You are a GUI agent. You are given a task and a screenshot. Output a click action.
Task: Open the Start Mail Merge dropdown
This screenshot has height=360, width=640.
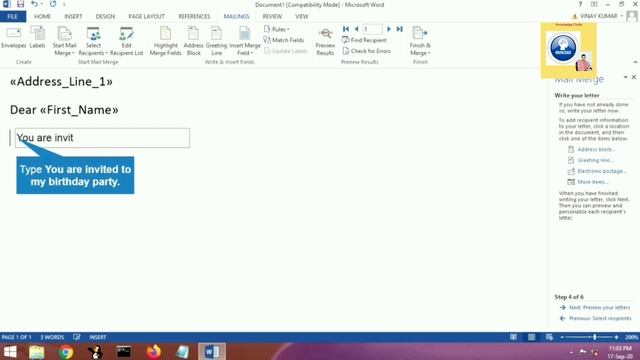[x=64, y=41]
